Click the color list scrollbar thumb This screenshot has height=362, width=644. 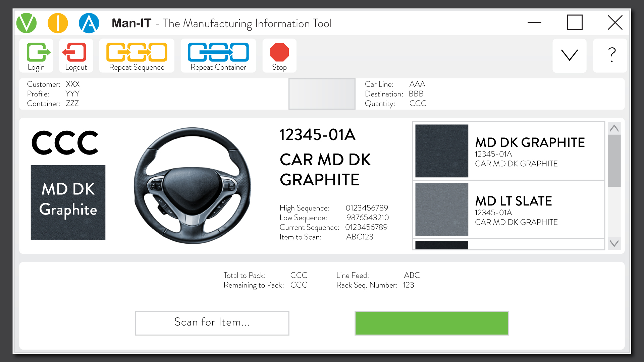614,160
